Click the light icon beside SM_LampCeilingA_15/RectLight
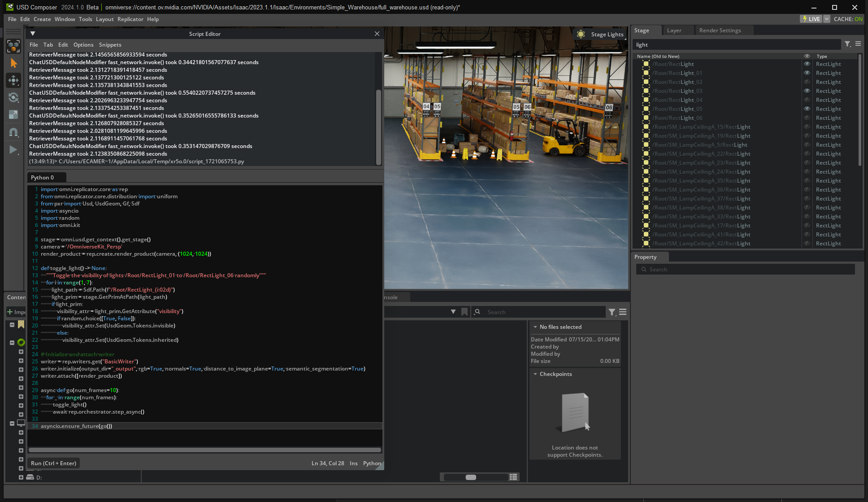The height and width of the screenshot is (502, 868). coord(646,127)
